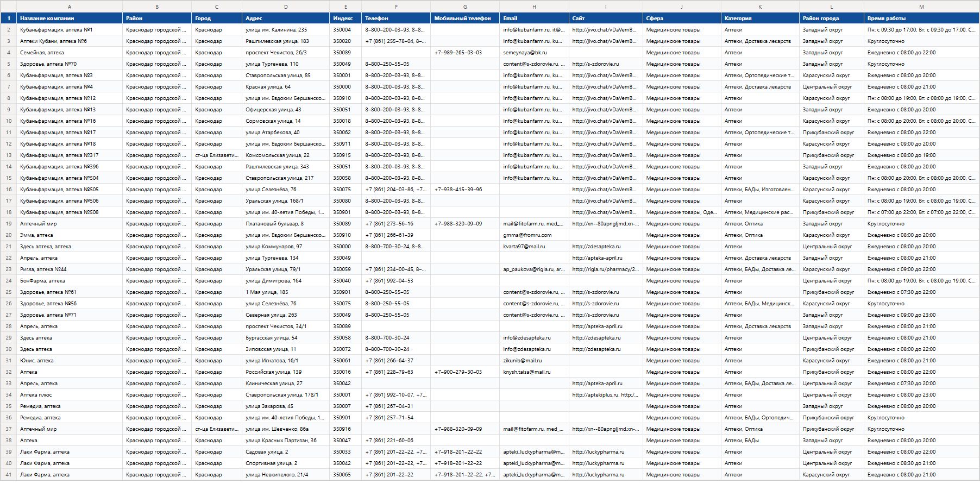The image size is (980, 490).
Task: Click the address 'улица Тургенева, 110'
Action: click(286, 64)
